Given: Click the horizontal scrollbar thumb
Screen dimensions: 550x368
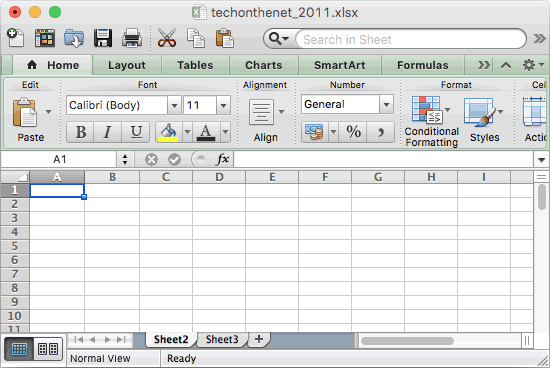Looking at the screenshot, I should click(407, 341).
